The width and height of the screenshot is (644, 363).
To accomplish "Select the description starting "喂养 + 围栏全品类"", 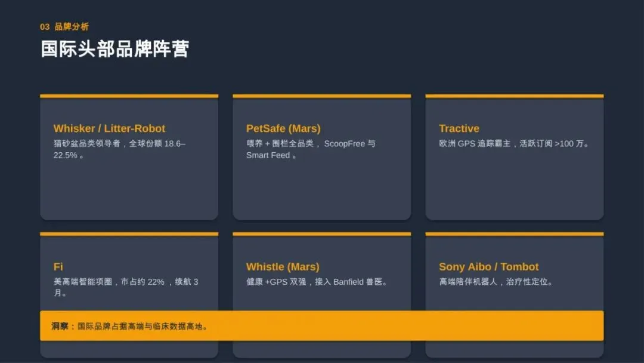I will click(311, 149).
